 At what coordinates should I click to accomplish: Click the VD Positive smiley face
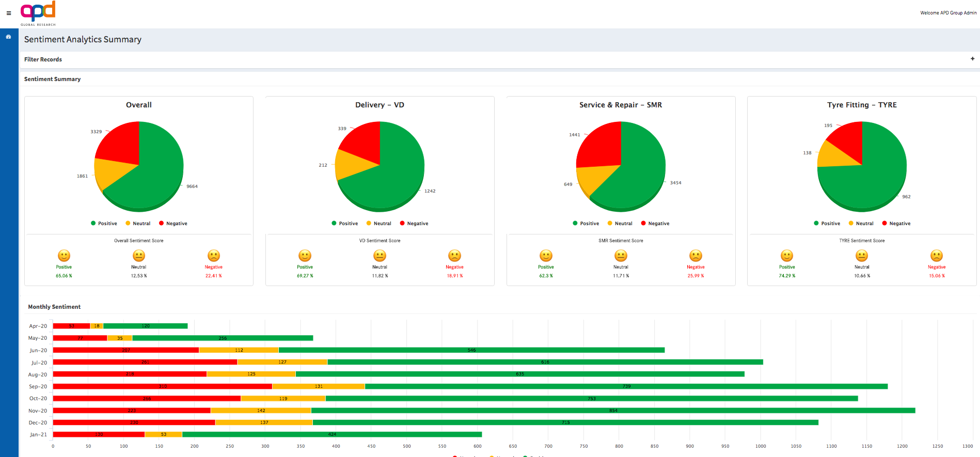tap(305, 256)
